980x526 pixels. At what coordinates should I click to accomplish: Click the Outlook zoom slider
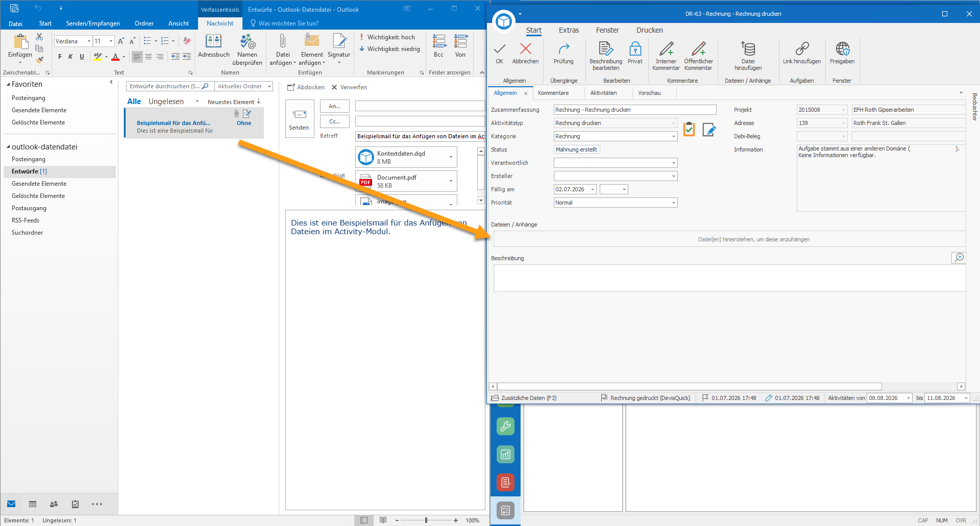point(426,520)
